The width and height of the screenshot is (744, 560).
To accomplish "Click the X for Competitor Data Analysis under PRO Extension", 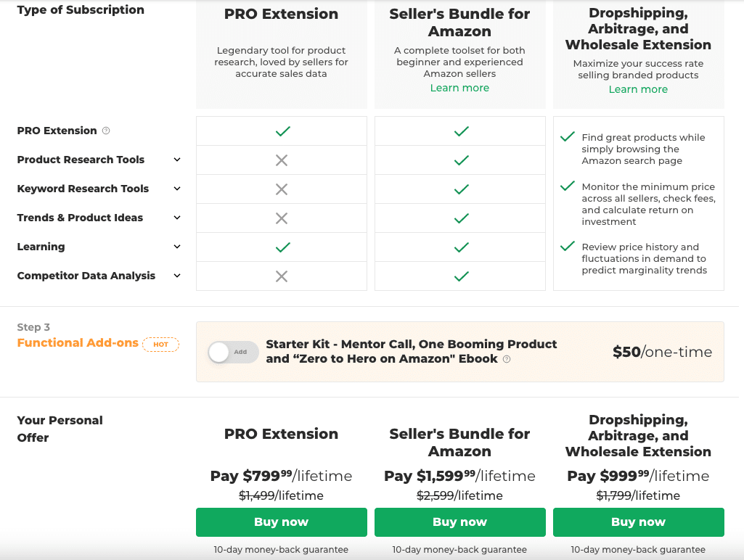I will pyautogui.click(x=281, y=276).
